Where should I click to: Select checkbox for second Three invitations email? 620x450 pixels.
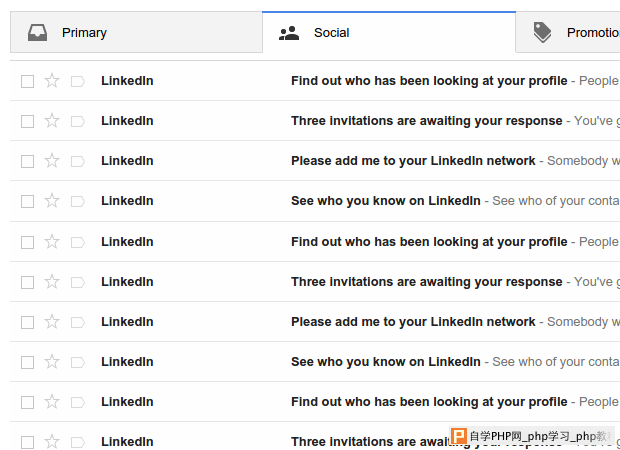(27, 282)
